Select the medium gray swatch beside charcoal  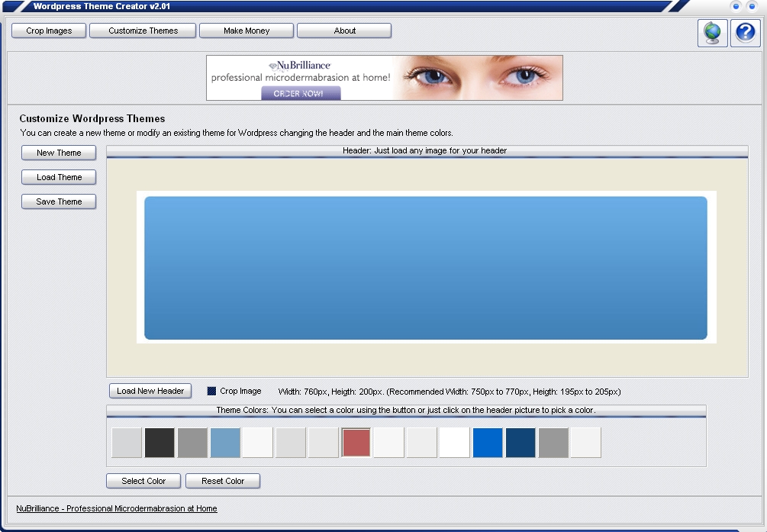(192, 443)
